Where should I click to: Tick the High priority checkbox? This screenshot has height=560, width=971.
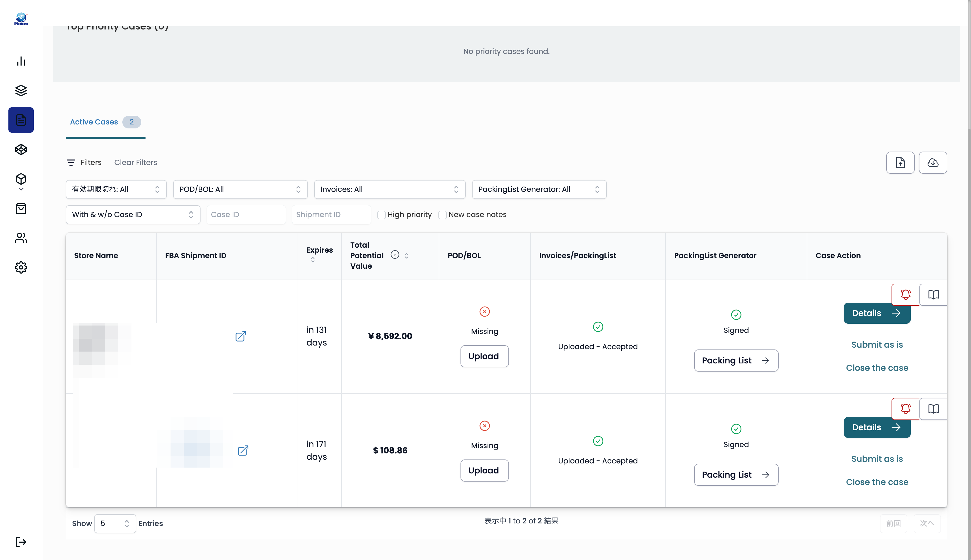[x=381, y=215]
